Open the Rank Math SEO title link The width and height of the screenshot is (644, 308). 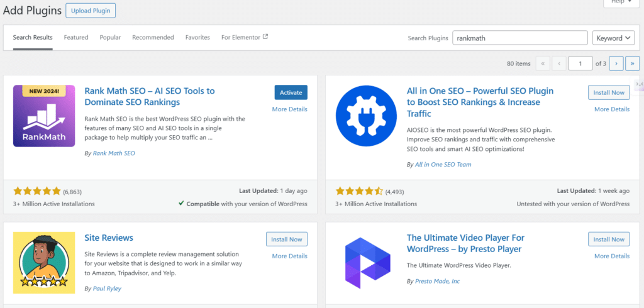pyautogui.click(x=150, y=96)
